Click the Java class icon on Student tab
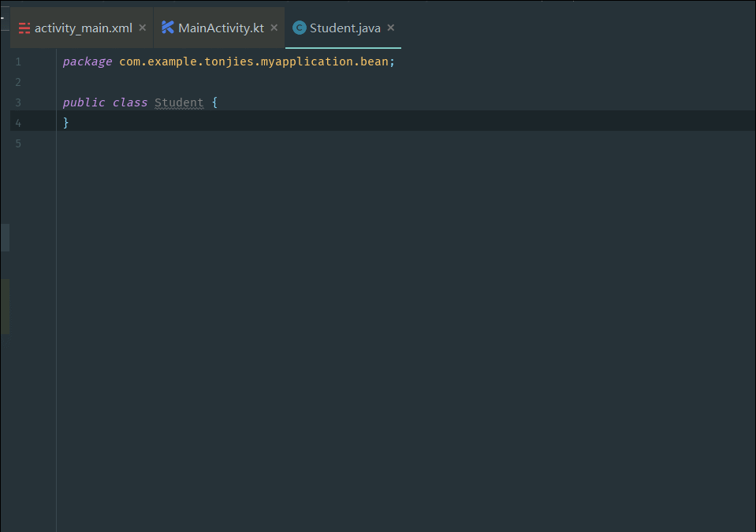 (300, 28)
